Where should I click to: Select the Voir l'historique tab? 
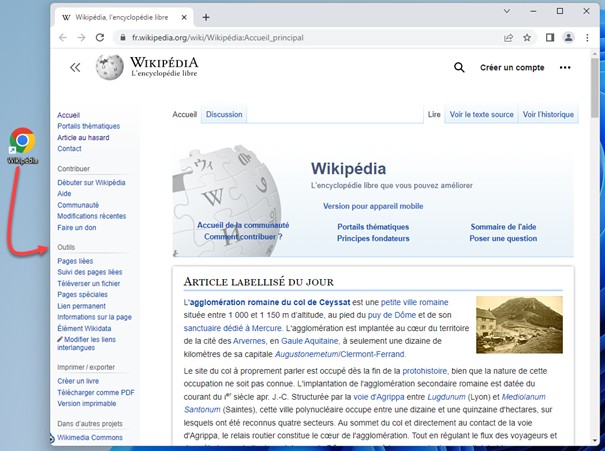coord(549,114)
